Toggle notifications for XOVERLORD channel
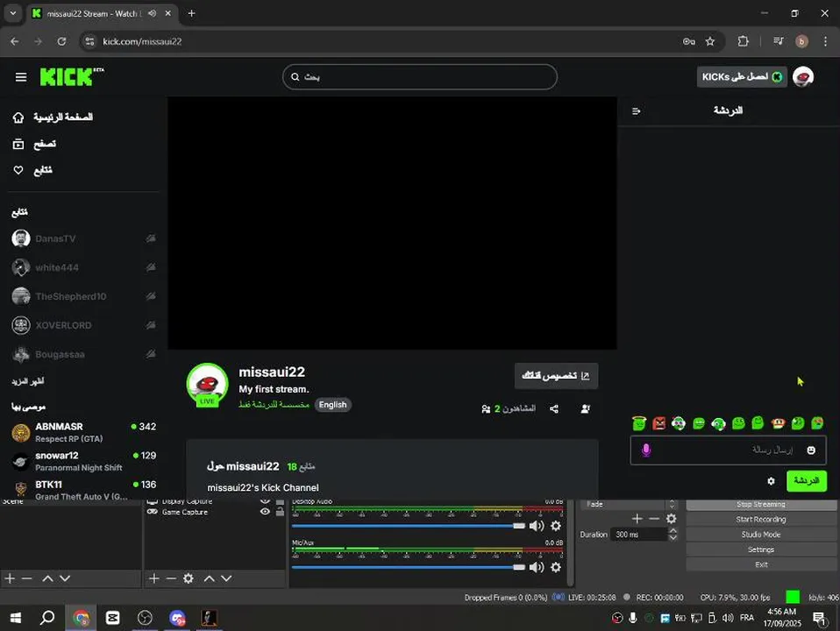The width and height of the screenshot is (840, 631). 151,325
